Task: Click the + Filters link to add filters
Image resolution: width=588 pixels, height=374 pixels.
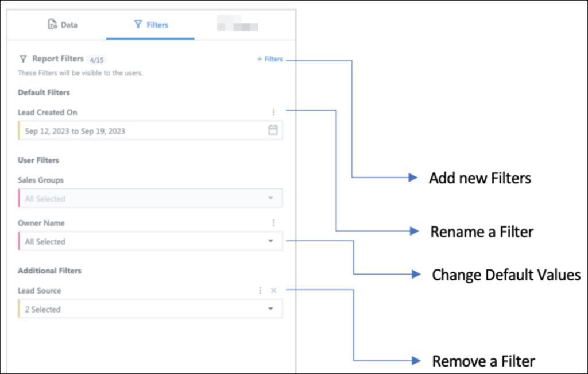Action: [x=269, y=59]
